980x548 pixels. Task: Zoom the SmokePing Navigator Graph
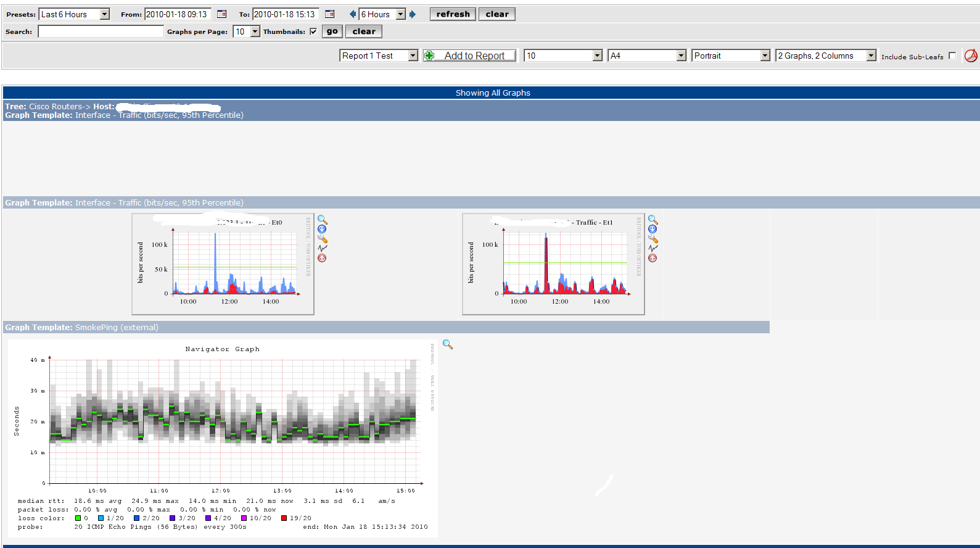pyautogui.click(x=448, y=344)
